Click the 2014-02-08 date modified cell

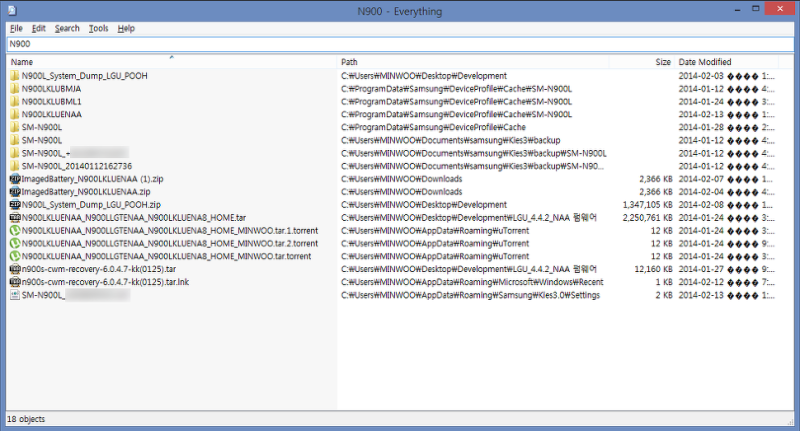tap(727, 205)
